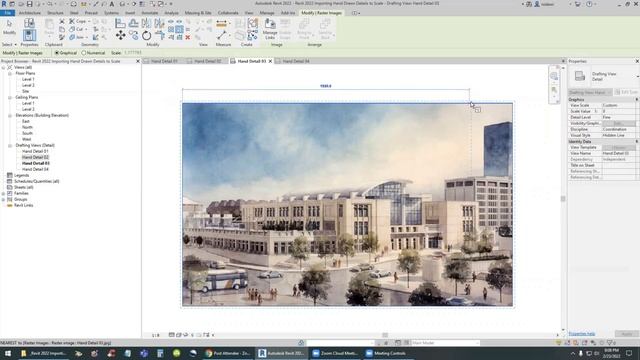Viewport: 640px width, 360px height.
Task: Collapse the Floor Plans node
Action: click(10, 73)
